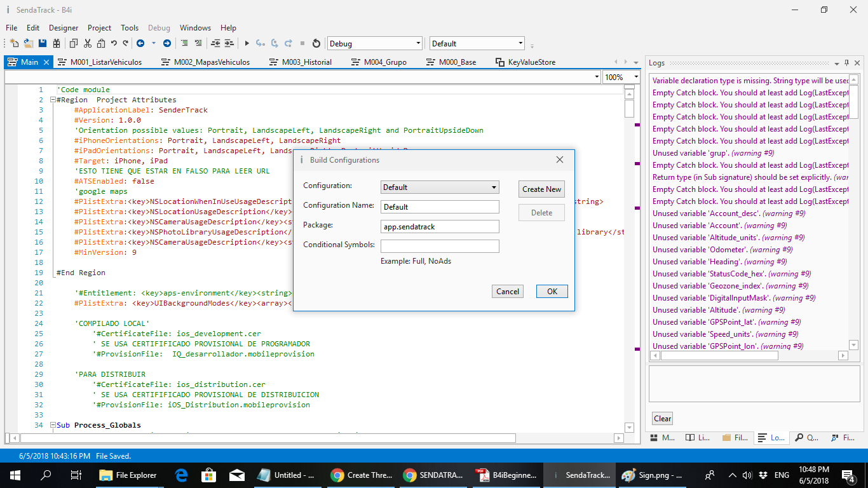Image resolution: width=868 pixels, height=488 pixels.
Task: Confirm the dialog with the OK button
Action: click(x=552, y=291)
